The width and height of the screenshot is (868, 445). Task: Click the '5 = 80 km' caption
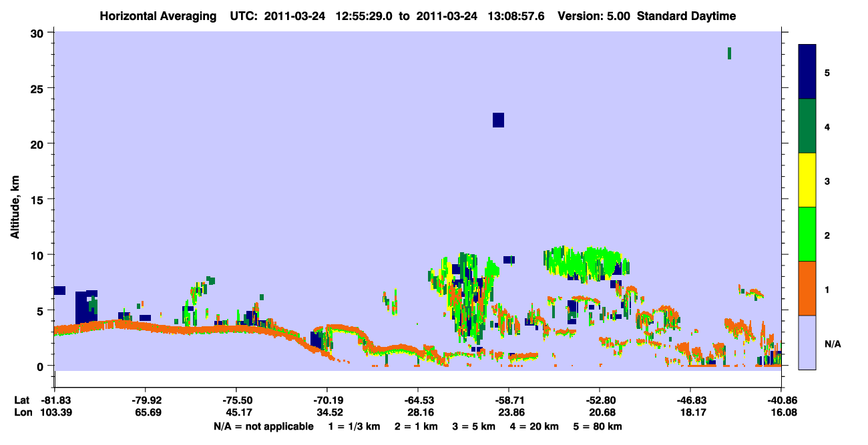pos(598,426)
